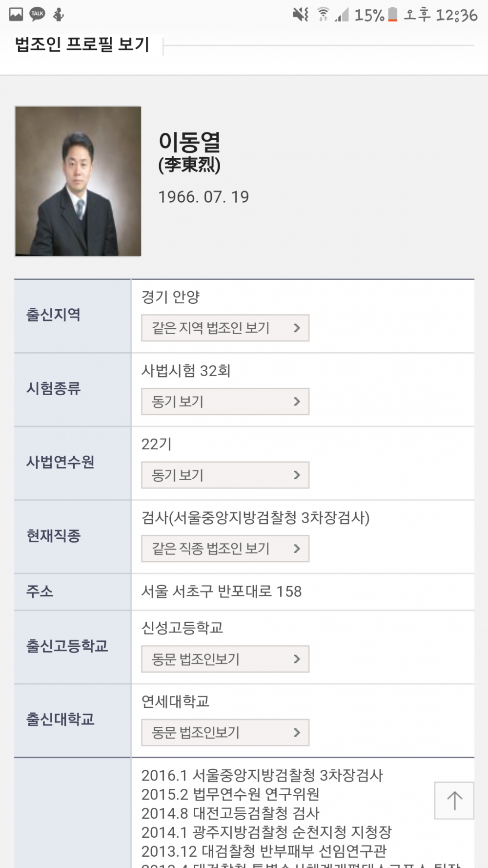Open 동문 법조인보기 under 신성고등학교
Screen dimensions: 488x868
click(225, 659)
